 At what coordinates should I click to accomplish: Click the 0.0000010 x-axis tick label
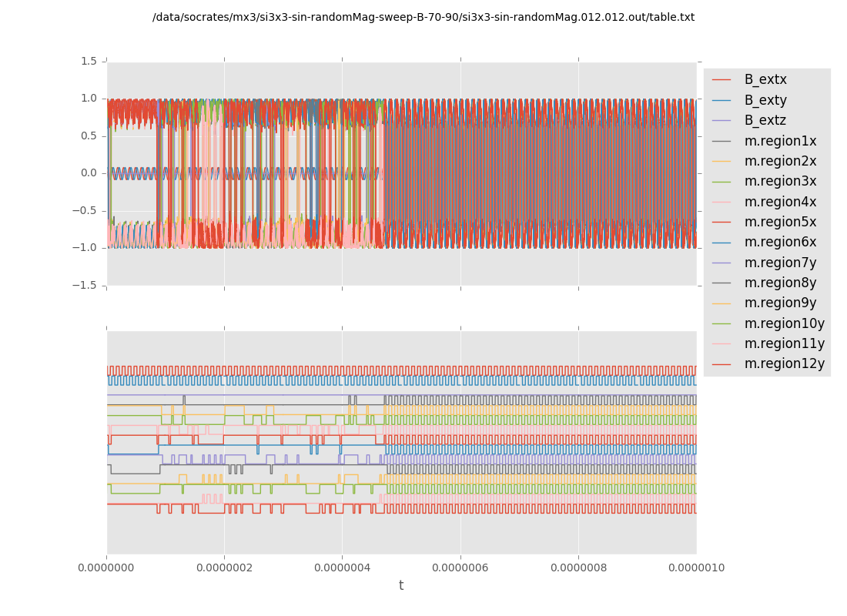(695, 567)
